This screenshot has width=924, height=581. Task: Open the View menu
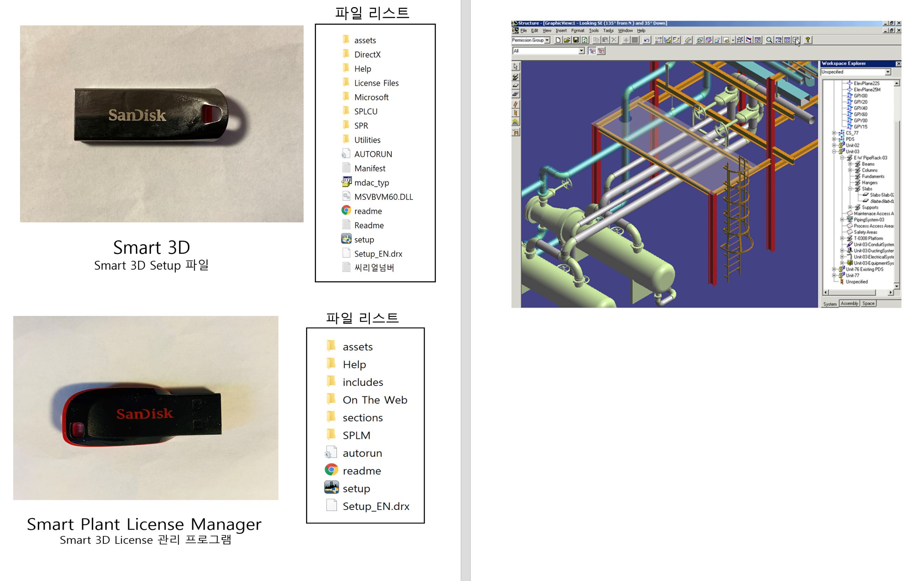pos(547,31)
